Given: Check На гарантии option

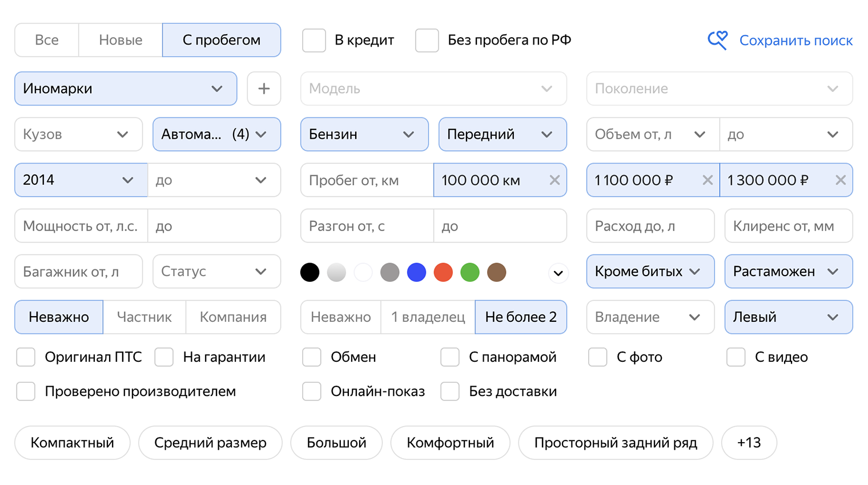Looking at the screenshot, I should [164, 357].
